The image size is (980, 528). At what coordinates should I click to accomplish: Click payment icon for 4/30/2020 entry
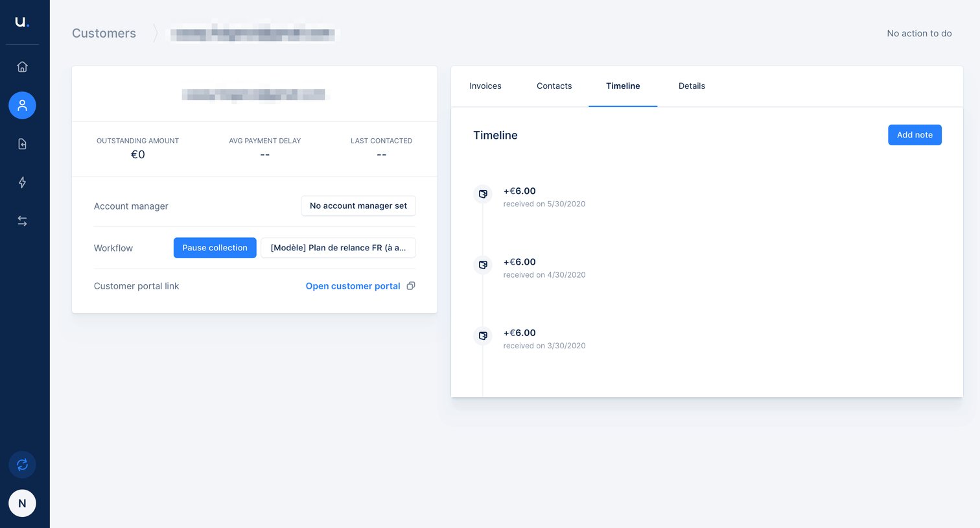tap(483, 265)
